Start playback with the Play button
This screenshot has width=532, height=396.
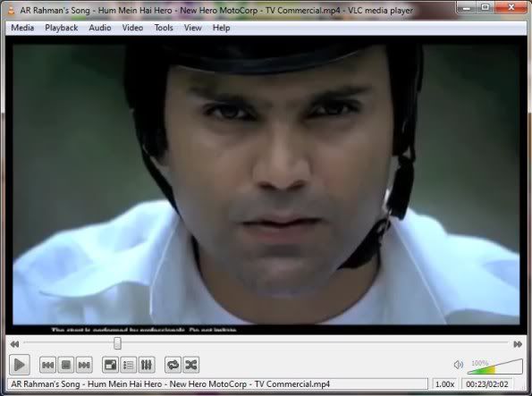20,365
